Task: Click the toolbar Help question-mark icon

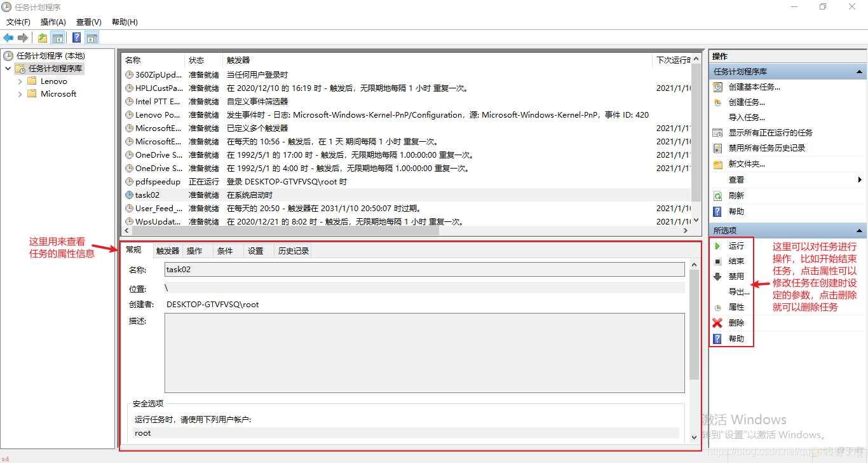Action: pos(77,38)
